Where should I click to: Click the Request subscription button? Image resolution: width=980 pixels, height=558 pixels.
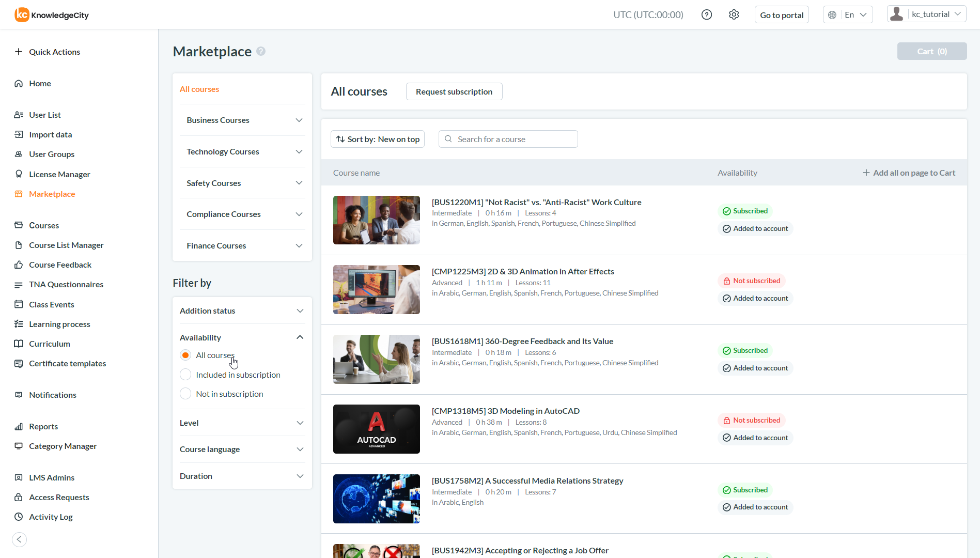[454, 91]
